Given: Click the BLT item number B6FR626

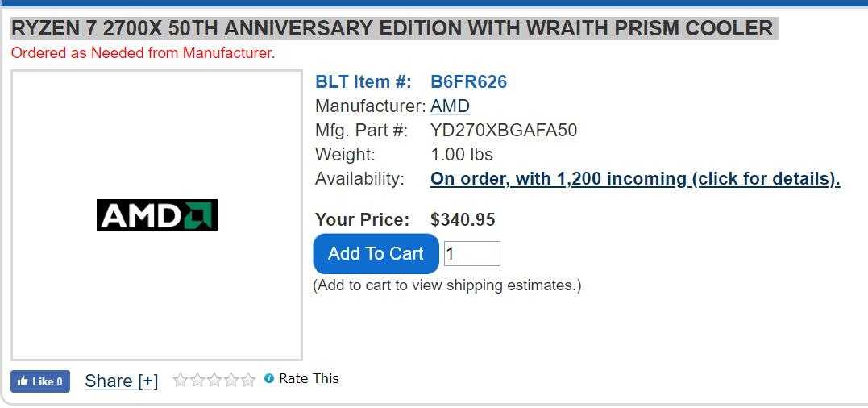Looking at the screenshot, I should pyautogui.click(x=469, y=82).
